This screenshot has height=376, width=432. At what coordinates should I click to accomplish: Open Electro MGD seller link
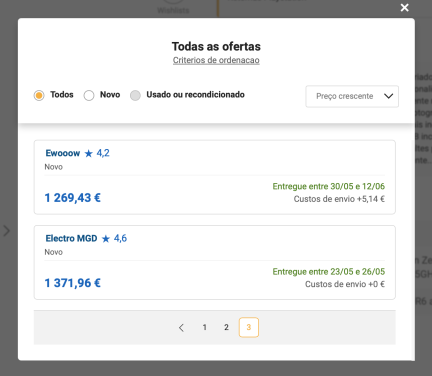coord(71,239)
